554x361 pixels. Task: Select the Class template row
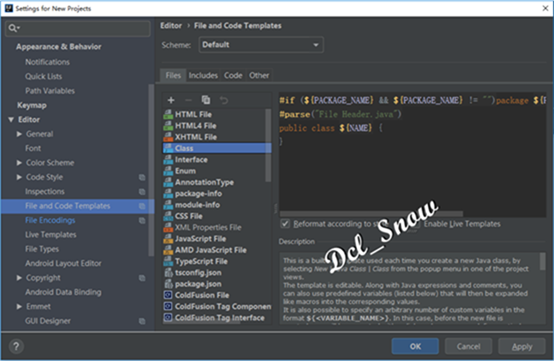(217, 148)
